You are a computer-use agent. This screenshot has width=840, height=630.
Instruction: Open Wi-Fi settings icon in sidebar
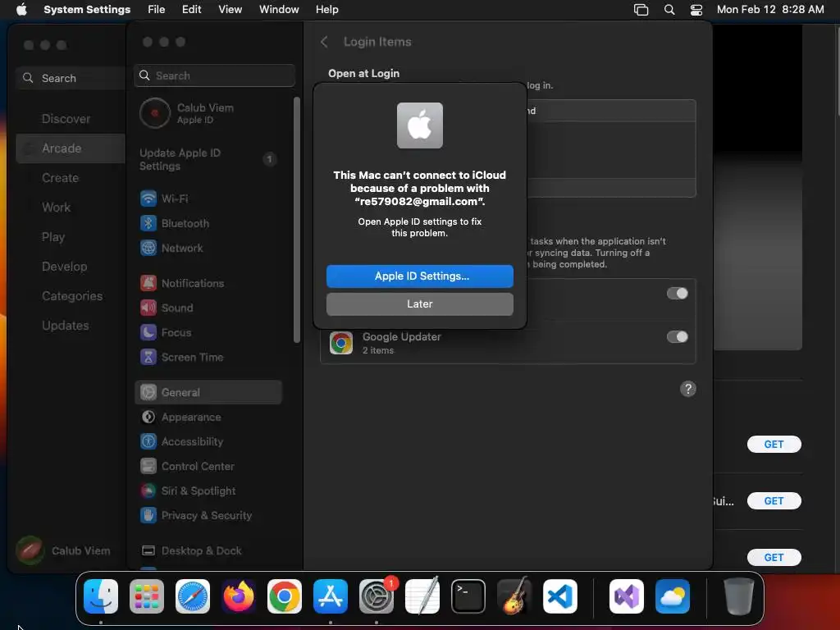point(148,199)
